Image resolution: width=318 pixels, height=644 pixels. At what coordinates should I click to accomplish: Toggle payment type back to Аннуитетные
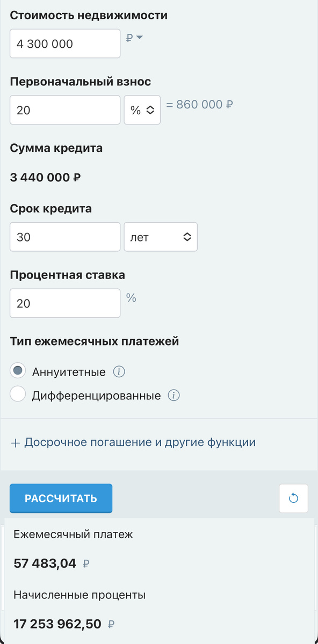point(17,370)
